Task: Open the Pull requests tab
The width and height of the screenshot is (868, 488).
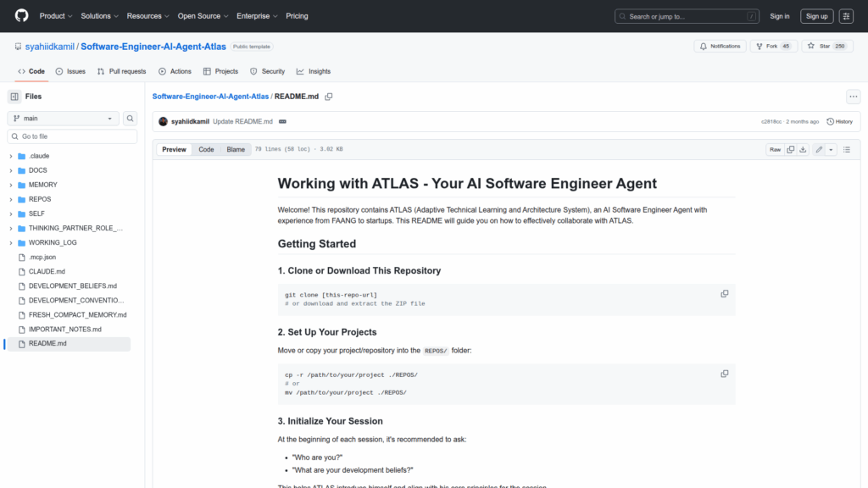Action: click(121, 71)
